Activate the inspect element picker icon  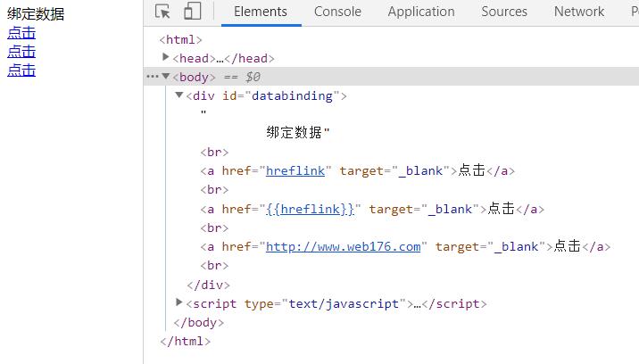click(162, 12)
